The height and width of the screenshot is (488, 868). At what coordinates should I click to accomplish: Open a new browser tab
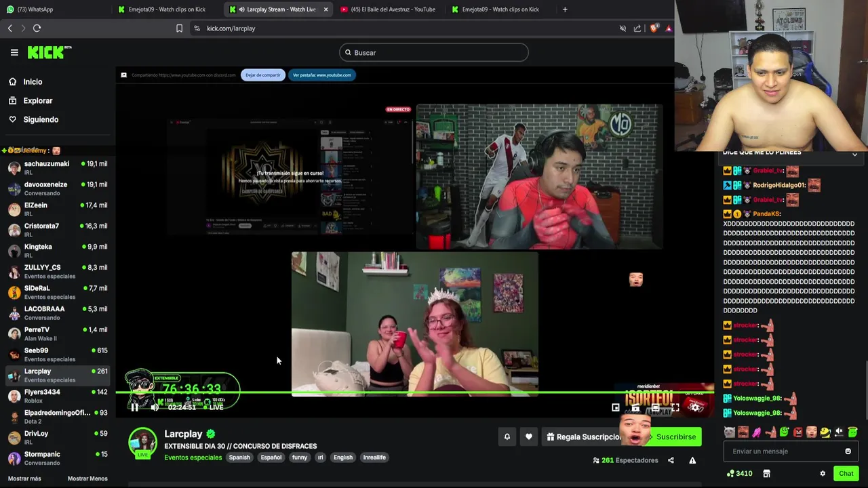click(x=565, y=9)
